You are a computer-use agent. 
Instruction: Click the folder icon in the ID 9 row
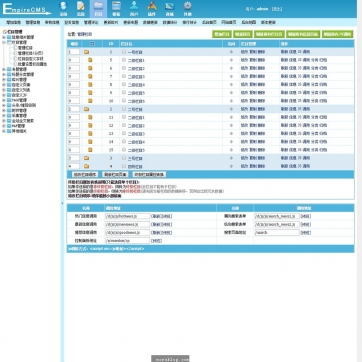(90, 93)
